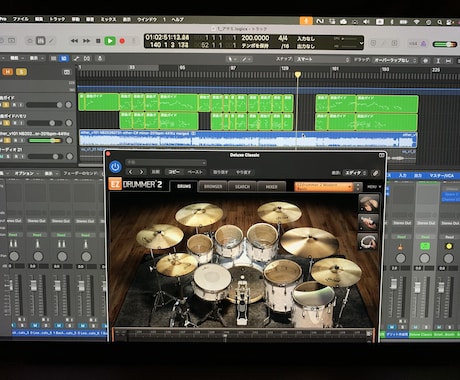This screenshot has height=380, width=460.
Task: Open the Snap mode dropdown
Action: (x=322, y=60)
